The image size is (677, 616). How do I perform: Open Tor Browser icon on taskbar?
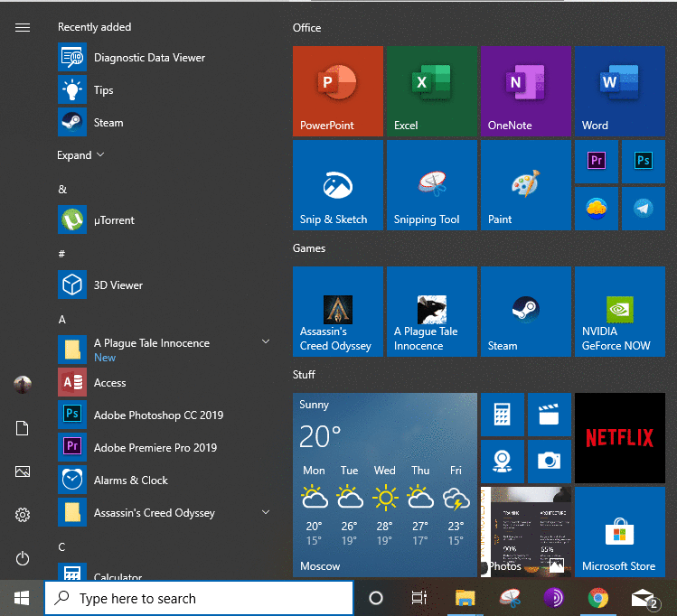[x=554, y=598]
